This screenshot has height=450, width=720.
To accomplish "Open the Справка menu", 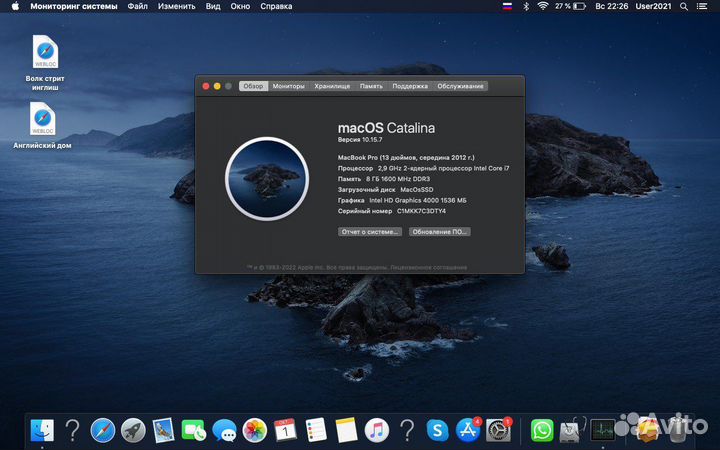I will (x=276, y=6).
